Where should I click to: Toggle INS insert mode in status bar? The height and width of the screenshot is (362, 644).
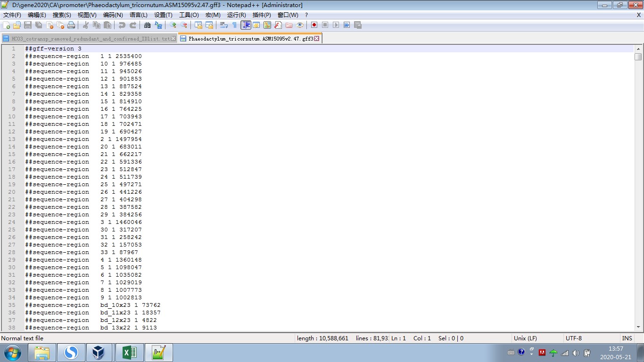(x=627, y=338)
